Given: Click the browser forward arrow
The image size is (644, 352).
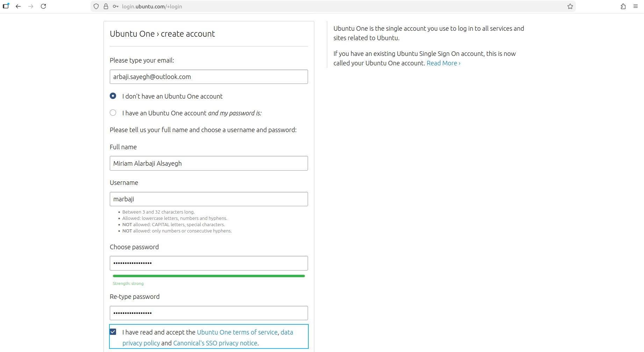Looking at the screenshot, I should click(x=31, y=6).
